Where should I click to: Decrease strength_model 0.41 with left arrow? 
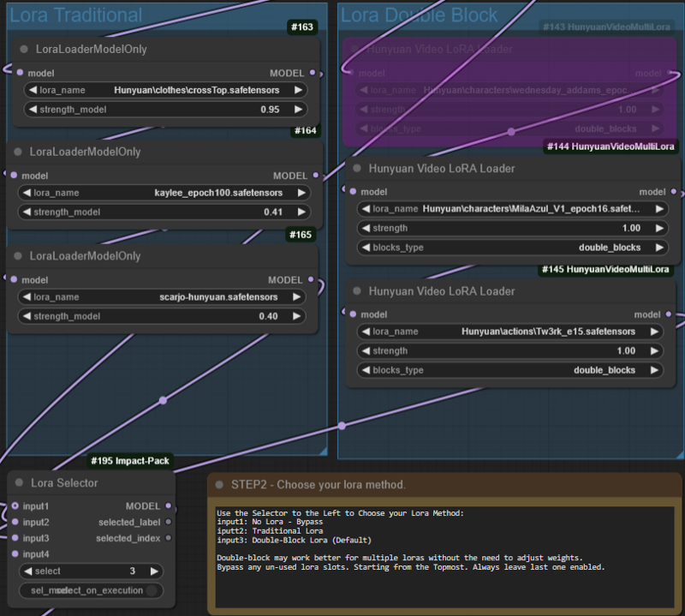coord(27,212)
